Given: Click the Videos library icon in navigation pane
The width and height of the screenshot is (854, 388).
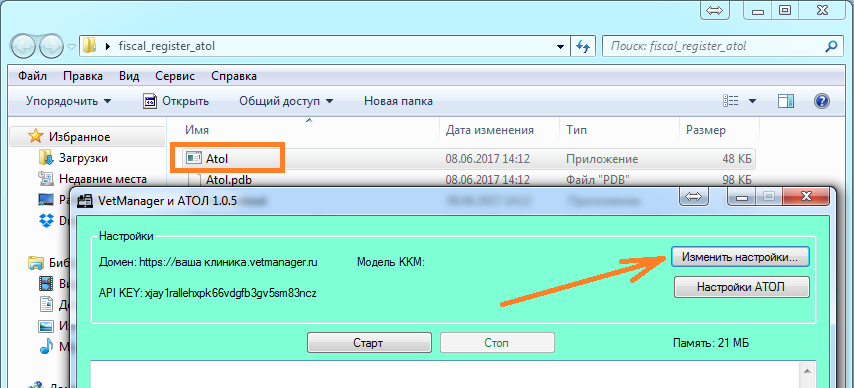Looking at the screenshot, I should coord(46,283).
